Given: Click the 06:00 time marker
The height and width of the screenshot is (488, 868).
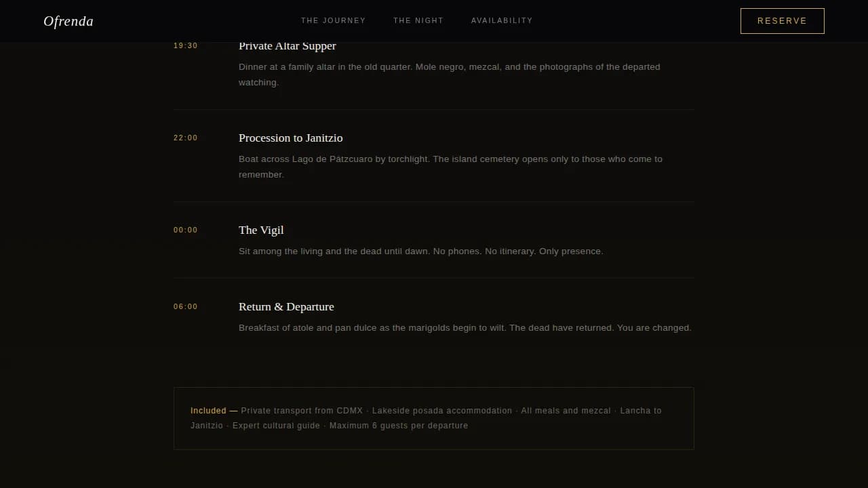Looking at the screenshot, I should pos(186,307).
